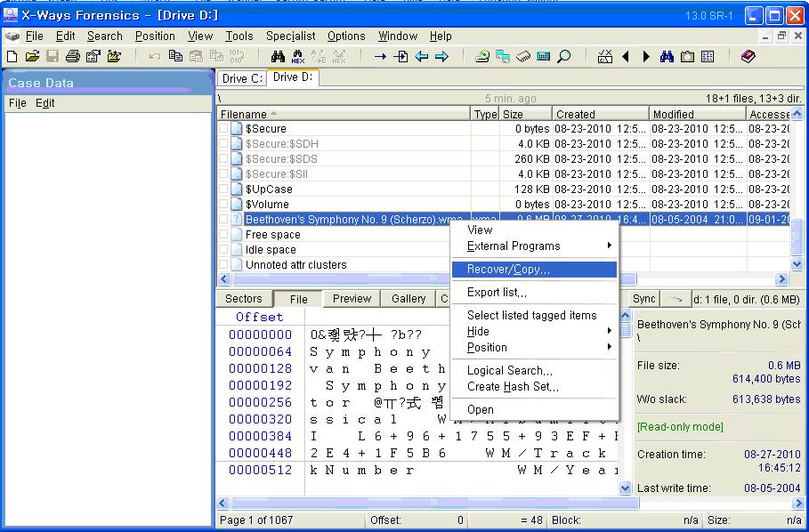Switch to the Gallery tab
Screen dimensions: 809x532
click(x=409, y=299)
